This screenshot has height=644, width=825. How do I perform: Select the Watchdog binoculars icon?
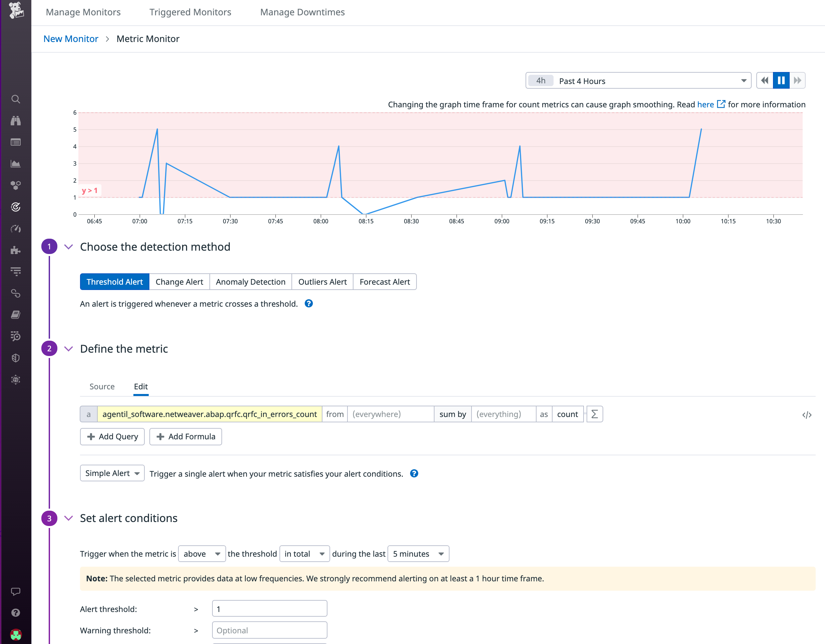[16, 121]
